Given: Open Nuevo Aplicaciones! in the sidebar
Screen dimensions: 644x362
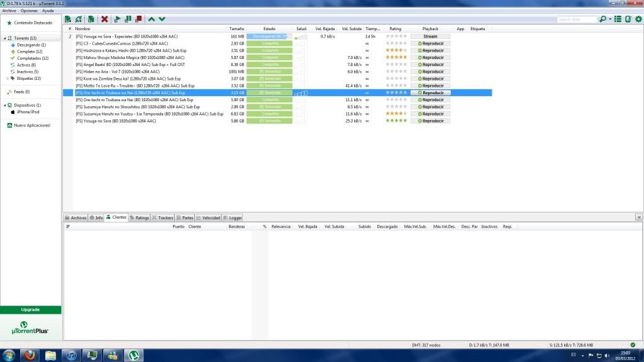Looking at the screenshot, I should tap(32, 126).
